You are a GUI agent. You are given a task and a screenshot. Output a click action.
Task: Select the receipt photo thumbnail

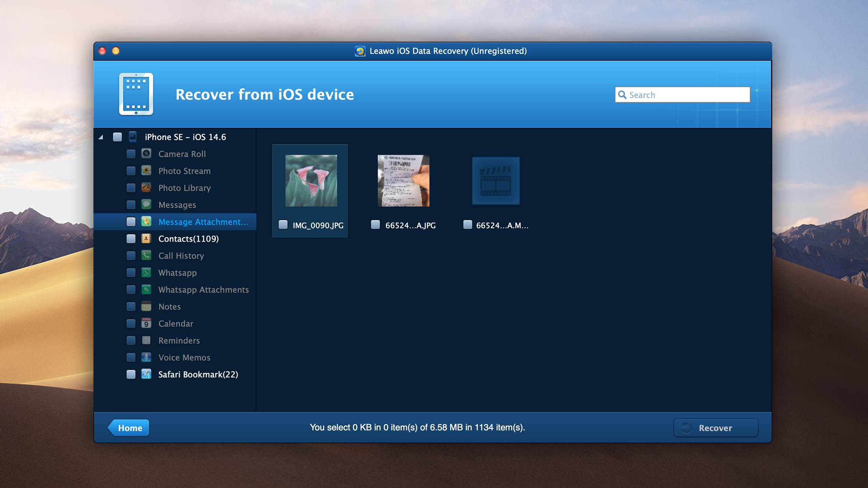tap(403, 181)
